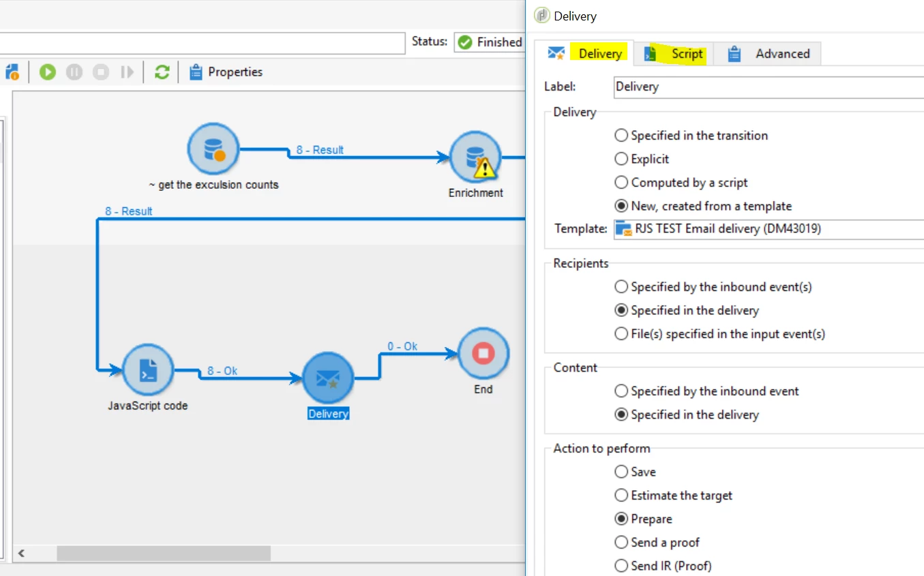Click the toolbar icon left of play button

click(13, 72)
